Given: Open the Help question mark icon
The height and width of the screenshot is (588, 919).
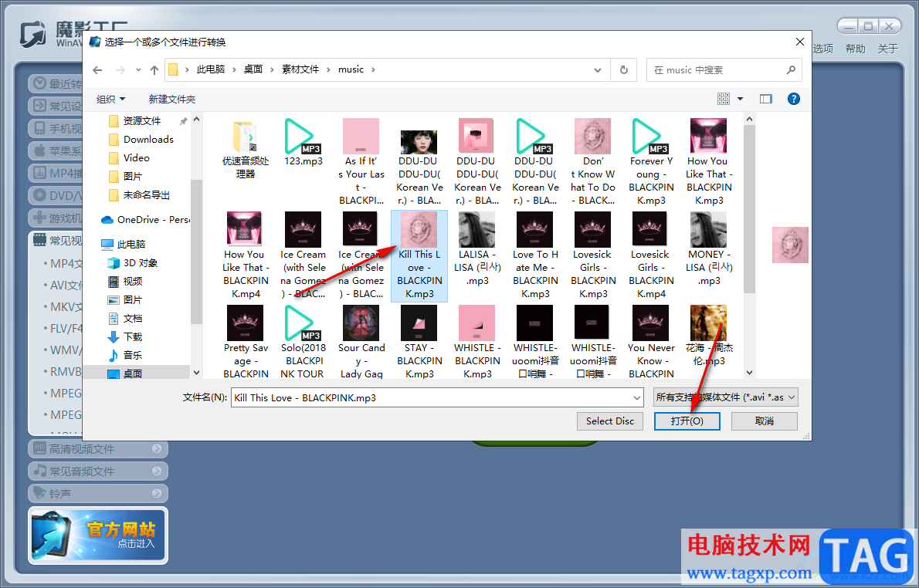Looking at the screenshot, I should click(794, 99).
